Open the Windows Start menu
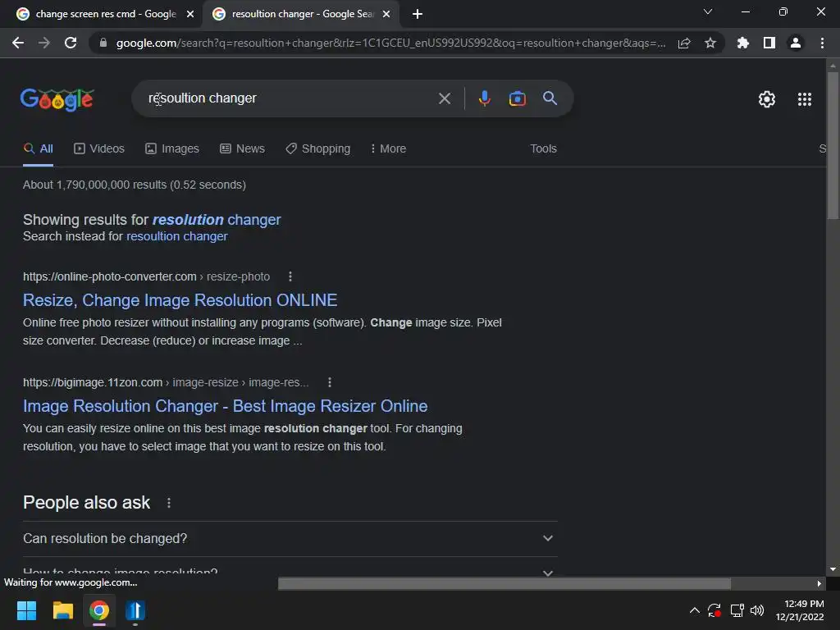The width and height of the screenshot is (840, 630). [26, 610]
